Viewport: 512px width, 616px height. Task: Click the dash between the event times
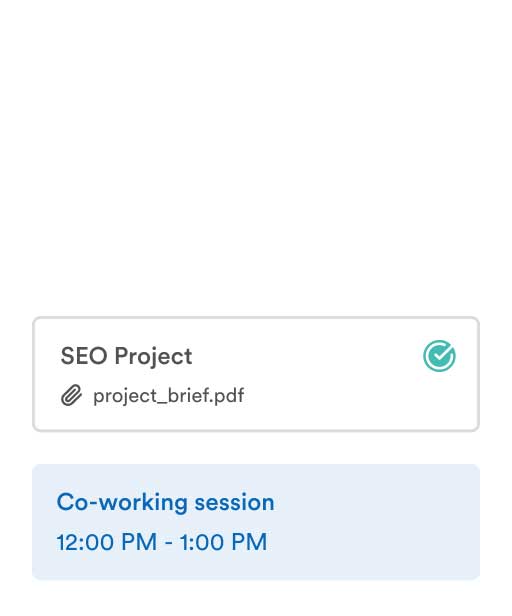[169, 543]
